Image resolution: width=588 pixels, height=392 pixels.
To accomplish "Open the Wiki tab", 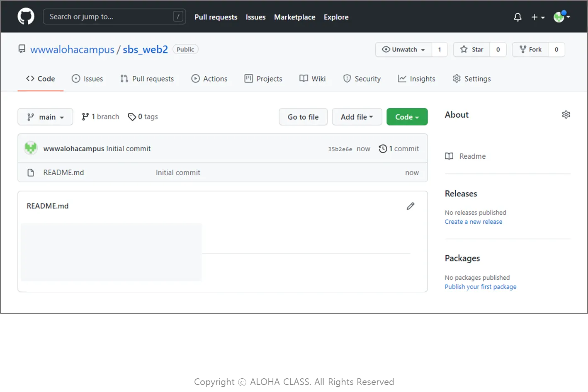I will pos(313,79).
